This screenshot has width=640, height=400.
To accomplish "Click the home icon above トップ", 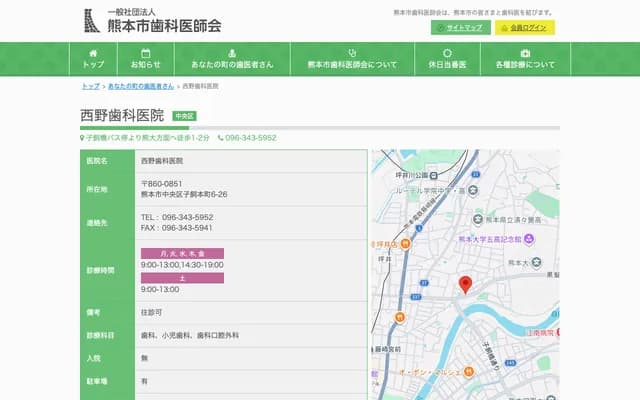I will 93,52.
